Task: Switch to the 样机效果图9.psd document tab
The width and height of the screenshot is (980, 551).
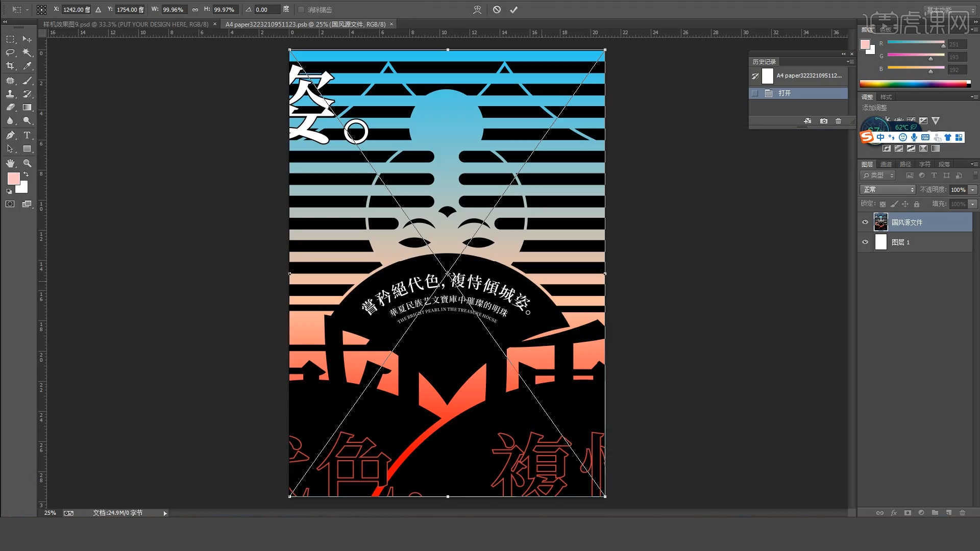Action: tap(125, 24)
